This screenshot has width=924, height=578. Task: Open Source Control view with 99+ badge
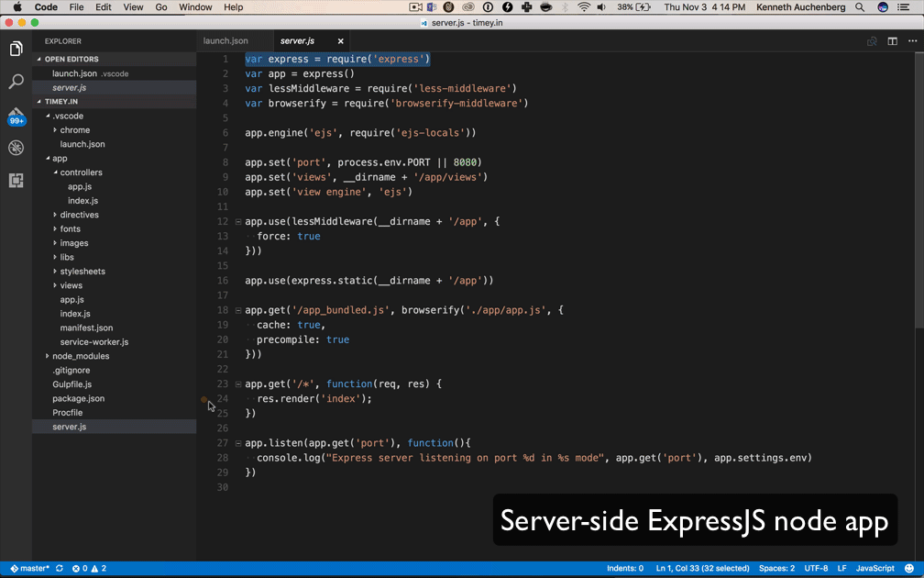click(x=16, y=117)
